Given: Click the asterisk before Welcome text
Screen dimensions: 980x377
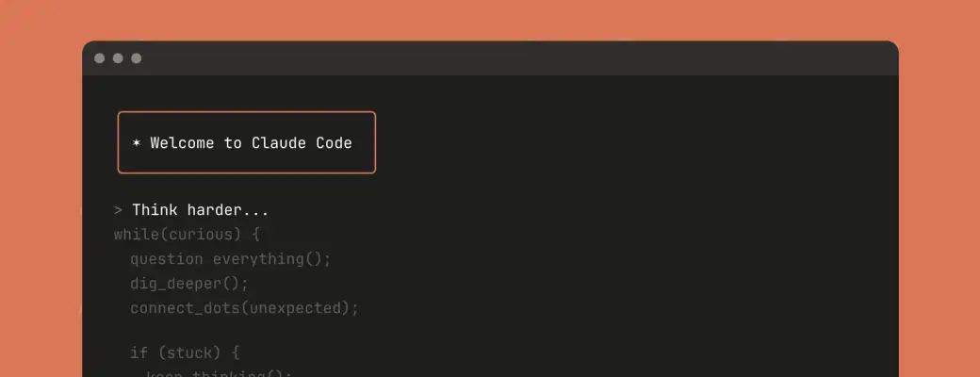Looking at the screenshot, I should click(x=137, y=143).
